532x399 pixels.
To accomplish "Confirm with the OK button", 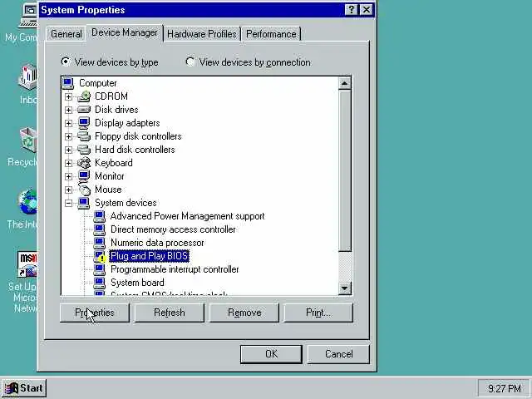I will point(271,354).
